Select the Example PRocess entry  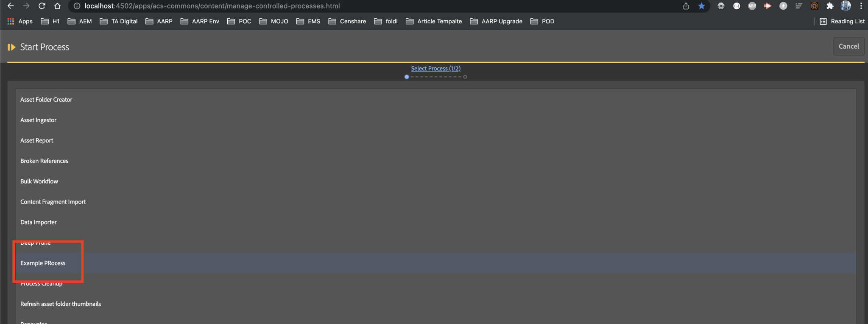[436, 263]
